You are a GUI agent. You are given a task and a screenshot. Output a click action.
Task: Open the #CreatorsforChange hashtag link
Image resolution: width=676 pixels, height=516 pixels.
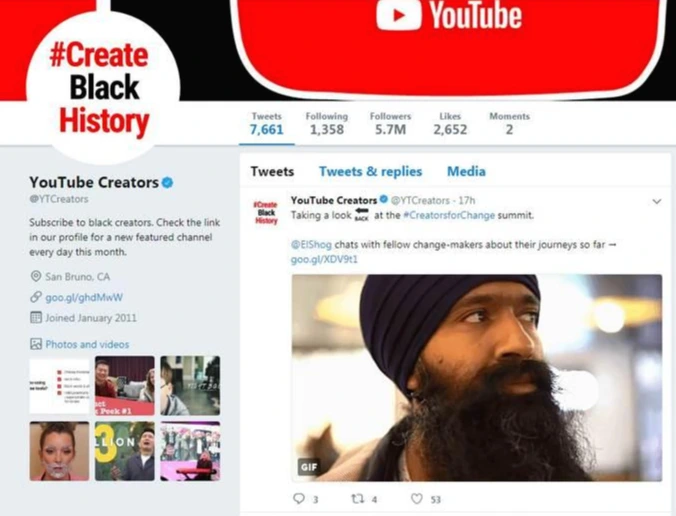tap(449, 215)
